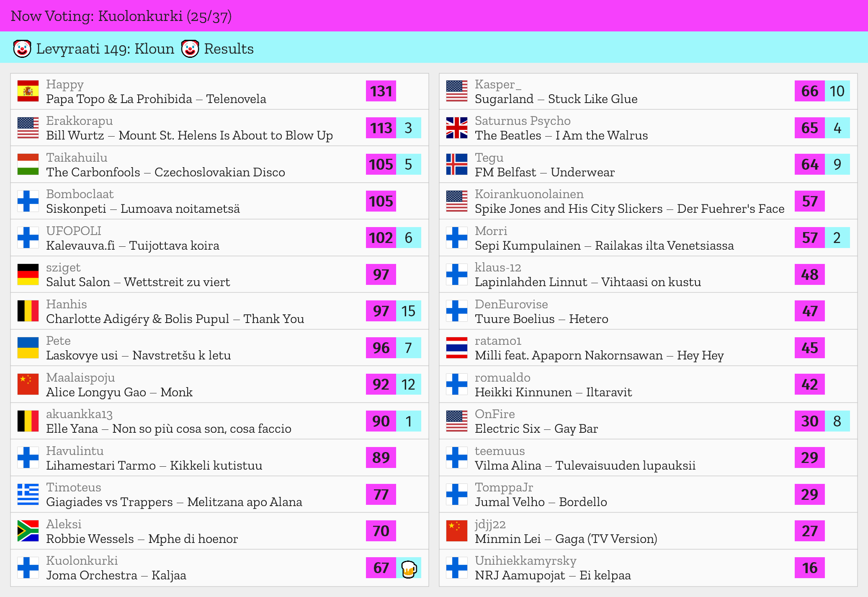Select the Now Voting: Kuolonkurki banner
Viewport: 868px width, 597px height.
(121, 16)
